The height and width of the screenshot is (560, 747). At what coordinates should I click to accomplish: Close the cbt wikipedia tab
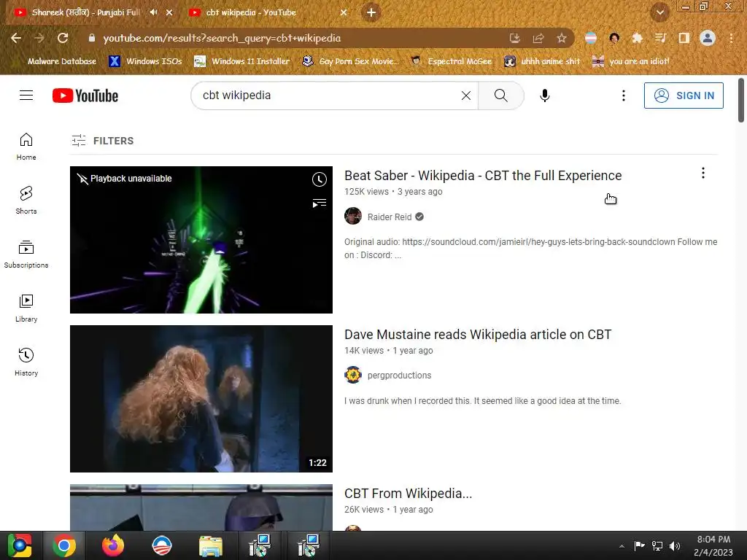(344, 12)
